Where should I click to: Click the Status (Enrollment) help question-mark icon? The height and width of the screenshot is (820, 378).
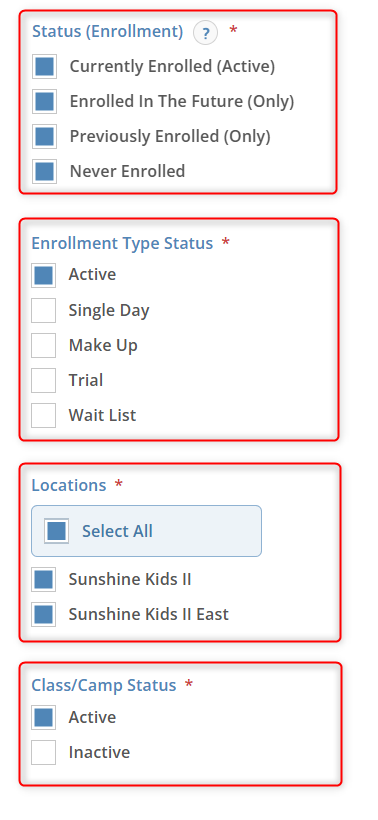coord(205,33)
